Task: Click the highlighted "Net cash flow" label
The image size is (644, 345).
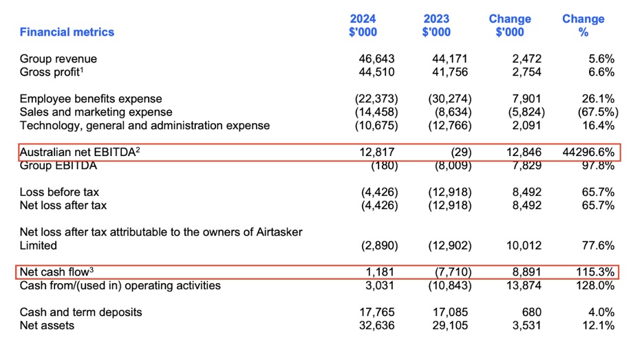Action: point(56,272)
